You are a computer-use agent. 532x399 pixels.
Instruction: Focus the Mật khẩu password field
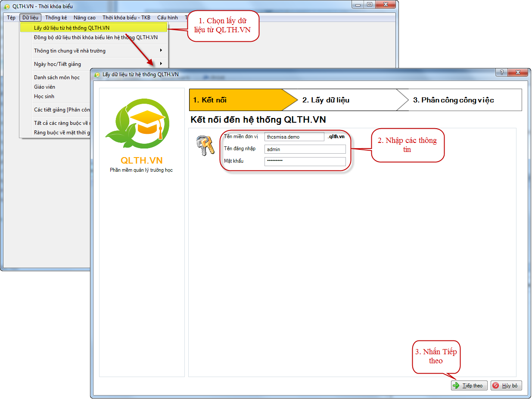point(305,162)
